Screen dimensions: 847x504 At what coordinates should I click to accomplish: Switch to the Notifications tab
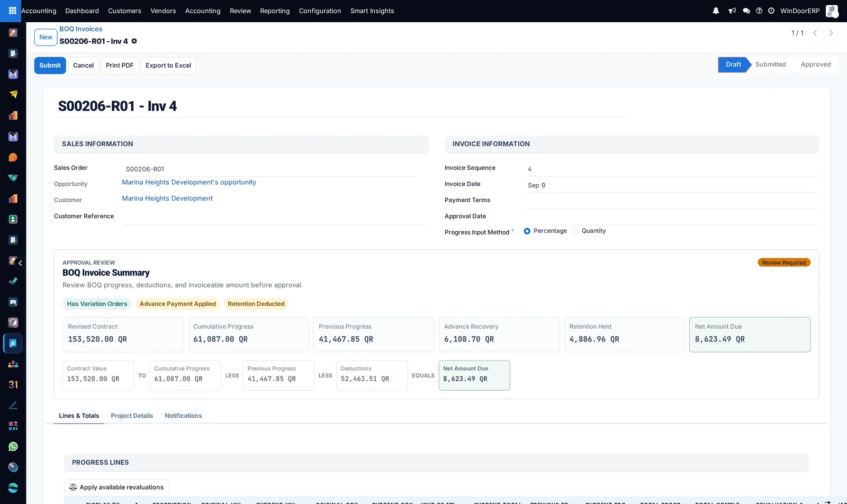click(x=183, y=416)
